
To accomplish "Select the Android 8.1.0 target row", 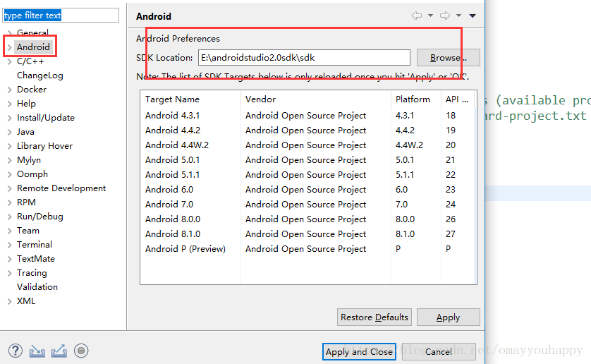I will (308, 234).
